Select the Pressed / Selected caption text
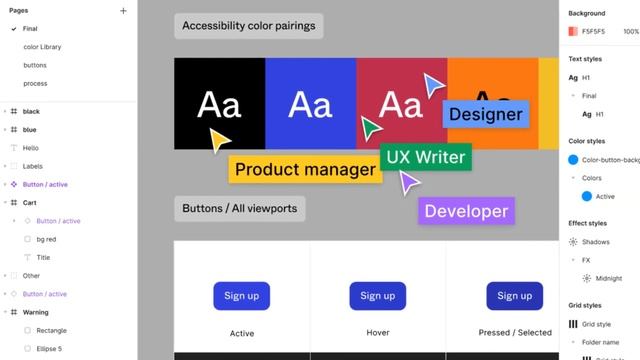Viewport: 640px width, 360px height. 515,333
